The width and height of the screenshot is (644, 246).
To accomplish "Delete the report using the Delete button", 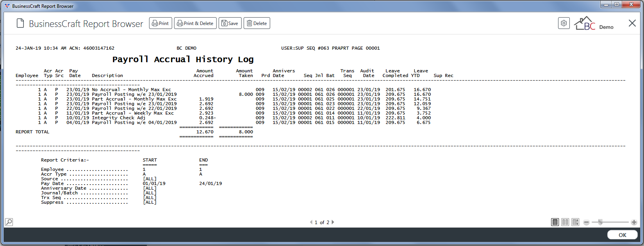I will pos(257,23).
